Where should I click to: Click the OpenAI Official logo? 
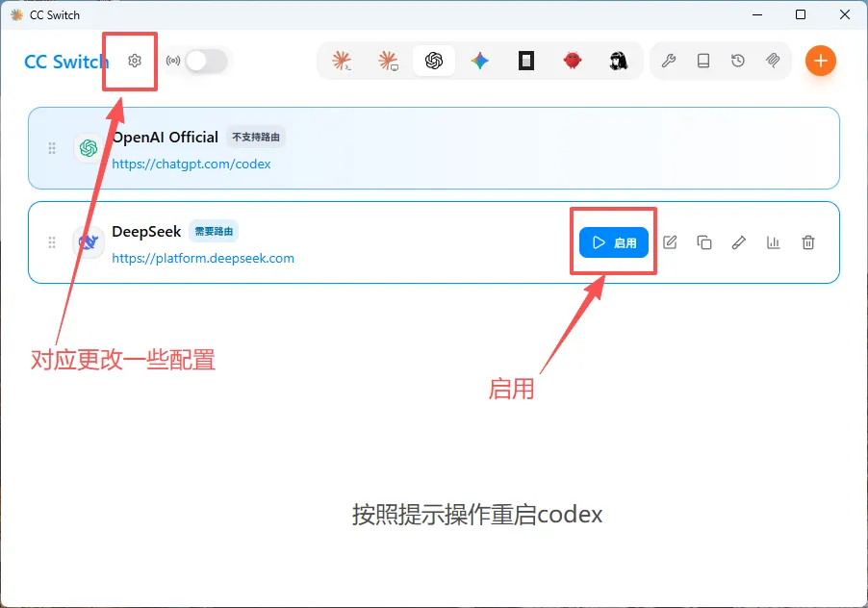(x=89, y=148)
